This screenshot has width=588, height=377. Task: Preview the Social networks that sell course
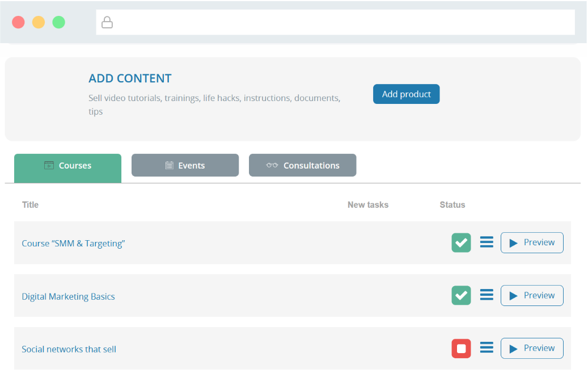click(531, 348)
